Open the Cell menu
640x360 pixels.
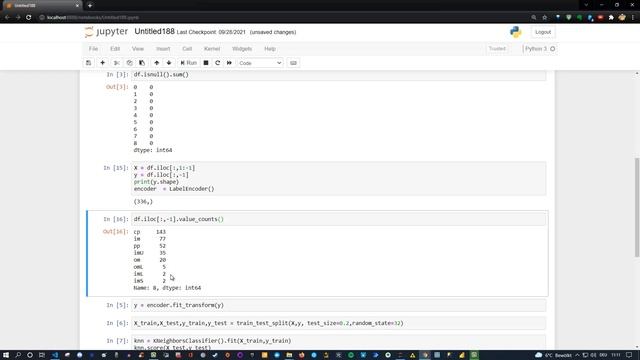pos(187,49)
